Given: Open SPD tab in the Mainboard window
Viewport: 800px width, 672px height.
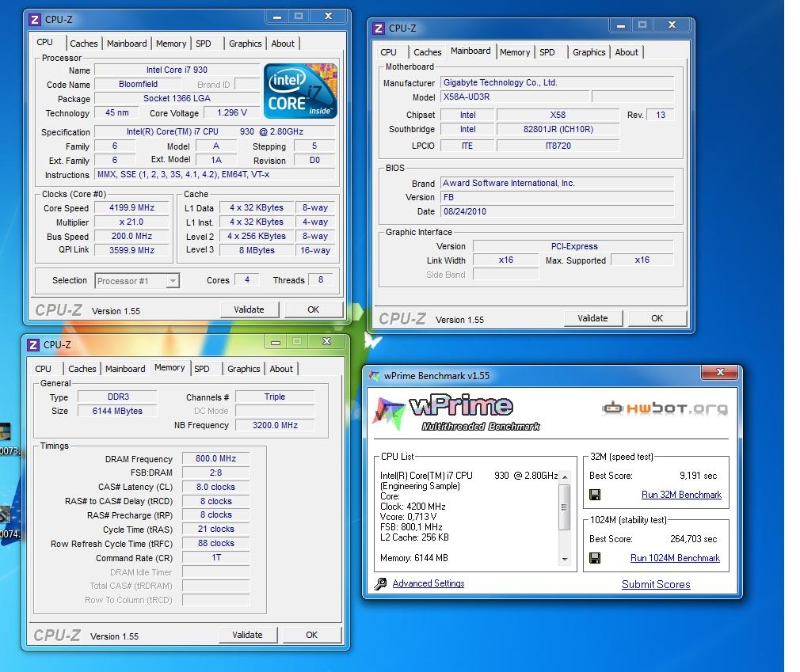Looking at the screenshot, I should point(547,52).
